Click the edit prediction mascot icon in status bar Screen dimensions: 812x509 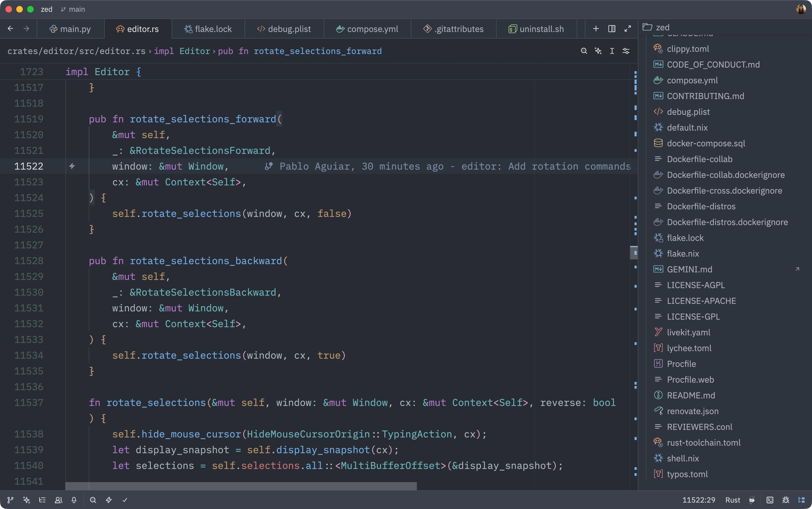[x=752, y=500]
